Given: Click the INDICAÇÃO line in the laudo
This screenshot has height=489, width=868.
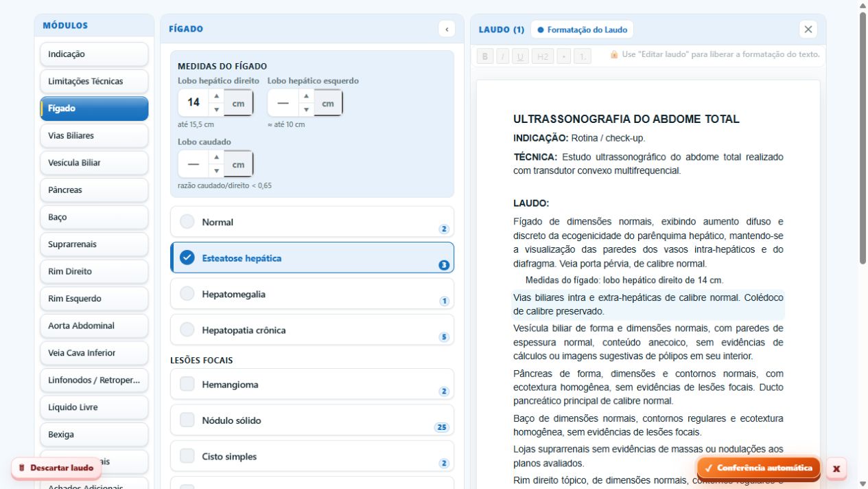Looking at the screenshot, I should click(579, 138).
